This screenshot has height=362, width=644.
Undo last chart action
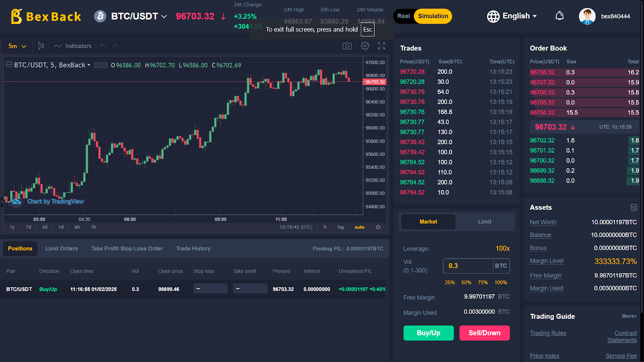103,46
